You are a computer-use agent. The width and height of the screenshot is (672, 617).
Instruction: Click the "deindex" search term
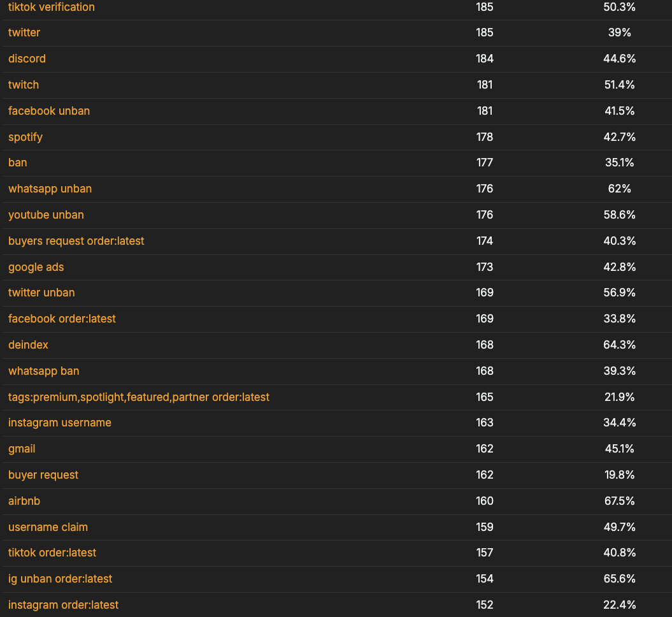28,345
